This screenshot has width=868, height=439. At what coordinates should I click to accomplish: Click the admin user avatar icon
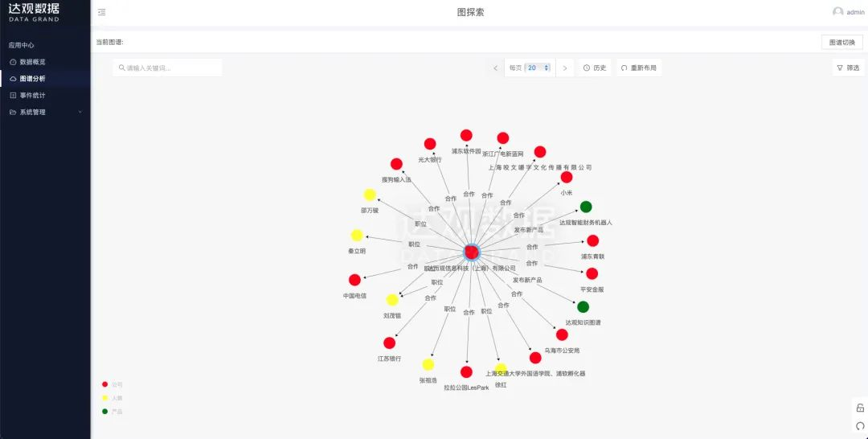(x=837, y=12)
